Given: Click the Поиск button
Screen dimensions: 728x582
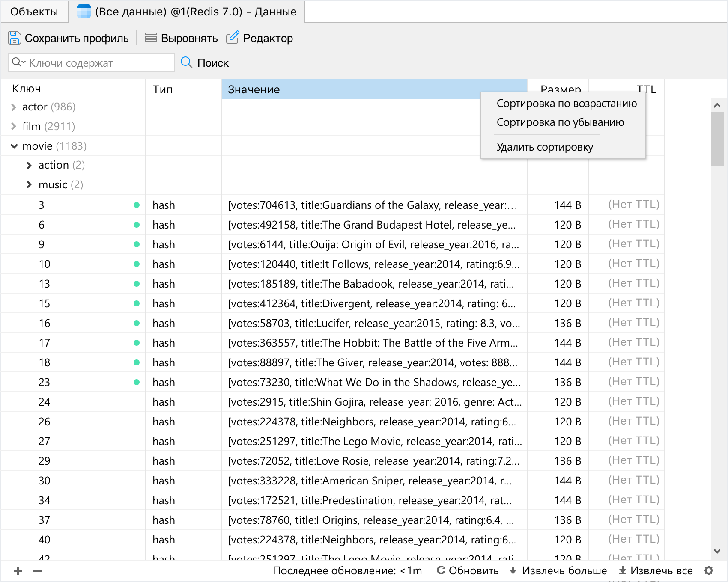Looking at the screenshot, I should click(x=205, y=63).
